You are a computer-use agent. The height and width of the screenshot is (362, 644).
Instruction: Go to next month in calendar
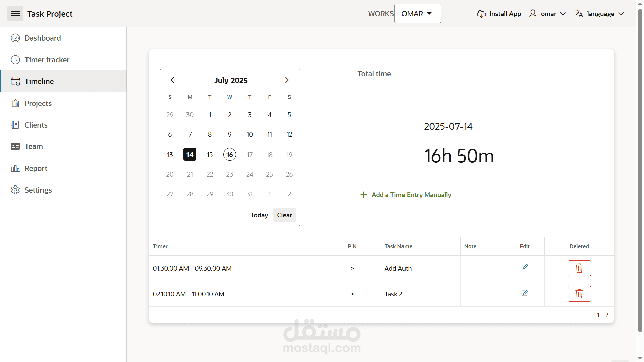[287, 80]
